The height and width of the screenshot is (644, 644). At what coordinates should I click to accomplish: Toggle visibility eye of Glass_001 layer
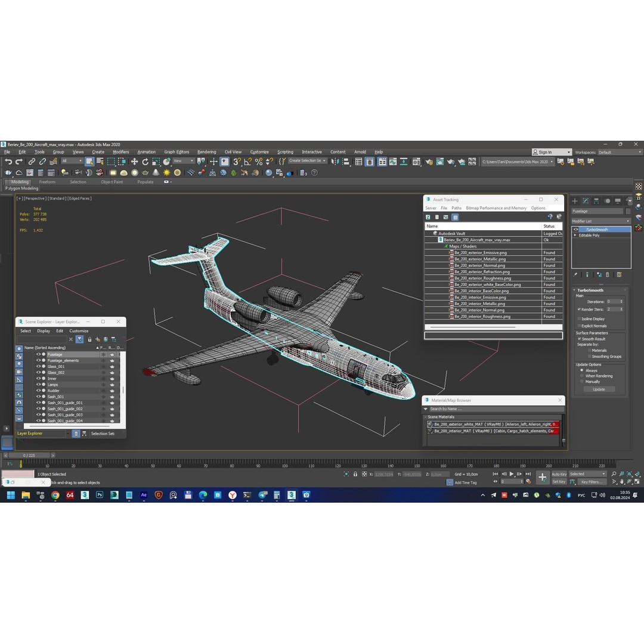click(x=39, y=366)
